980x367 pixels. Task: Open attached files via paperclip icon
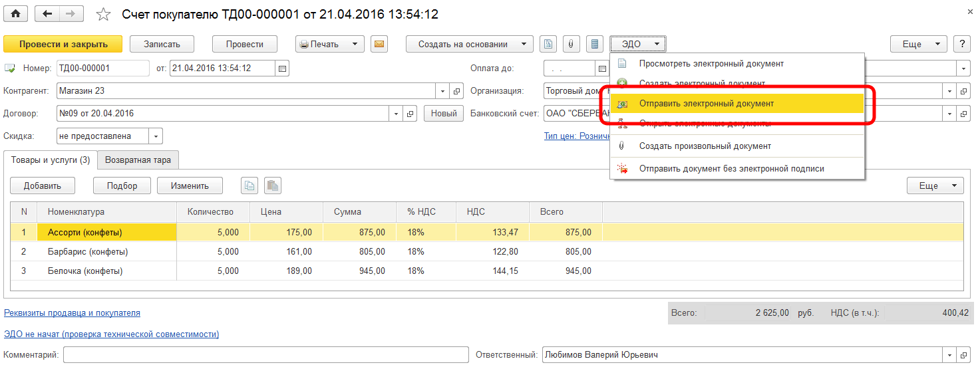click(x=572, y=45)
